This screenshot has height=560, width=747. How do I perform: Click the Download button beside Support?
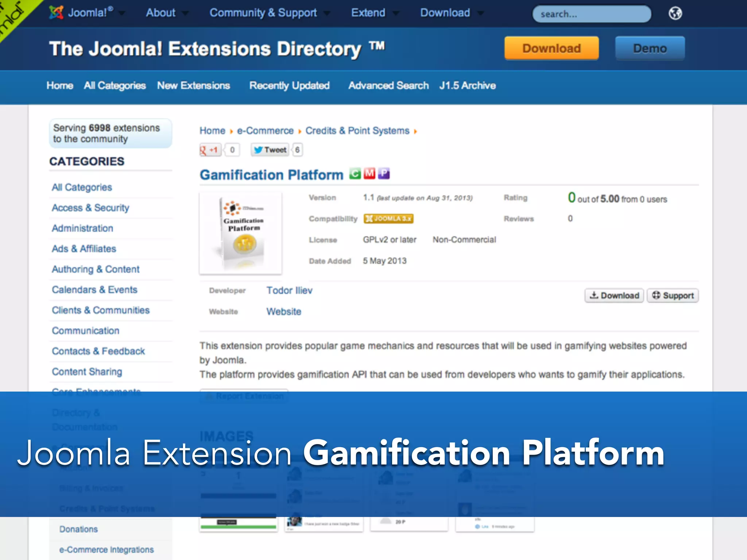(x=614, y=295)
